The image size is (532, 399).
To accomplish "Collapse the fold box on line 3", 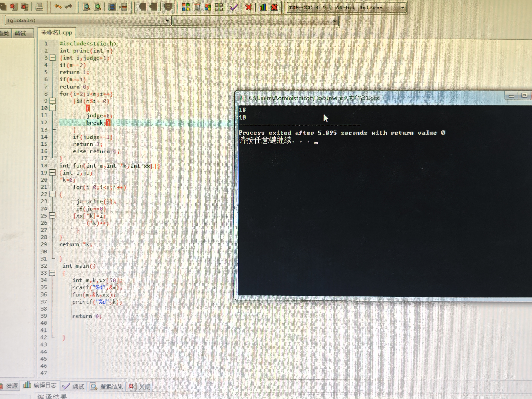I will [53, 58].
